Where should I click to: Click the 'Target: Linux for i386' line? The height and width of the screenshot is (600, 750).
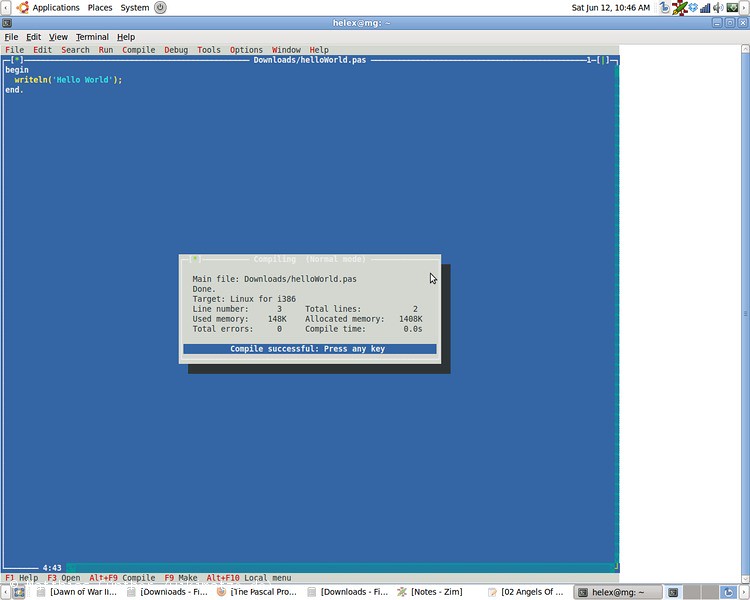click(x=244, y=299)
